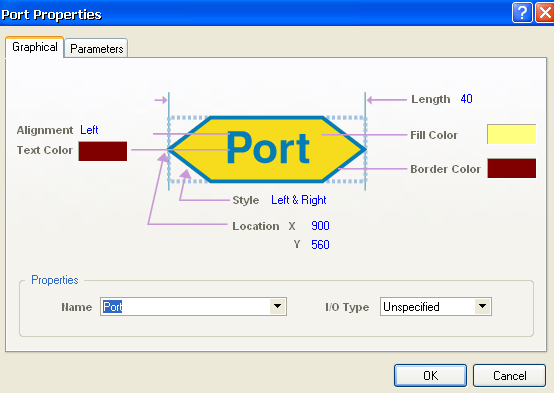Click the Unspecified I/O Type combo box
This screenshot has height=393, width=554.
(436, 306)
